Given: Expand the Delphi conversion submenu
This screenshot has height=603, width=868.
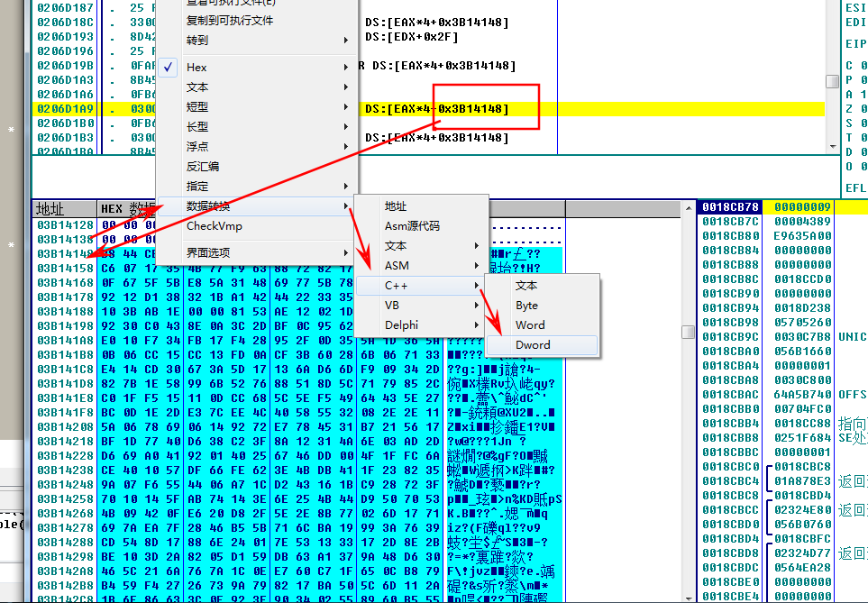Looking at the screenshot, I should click(420, 325).
